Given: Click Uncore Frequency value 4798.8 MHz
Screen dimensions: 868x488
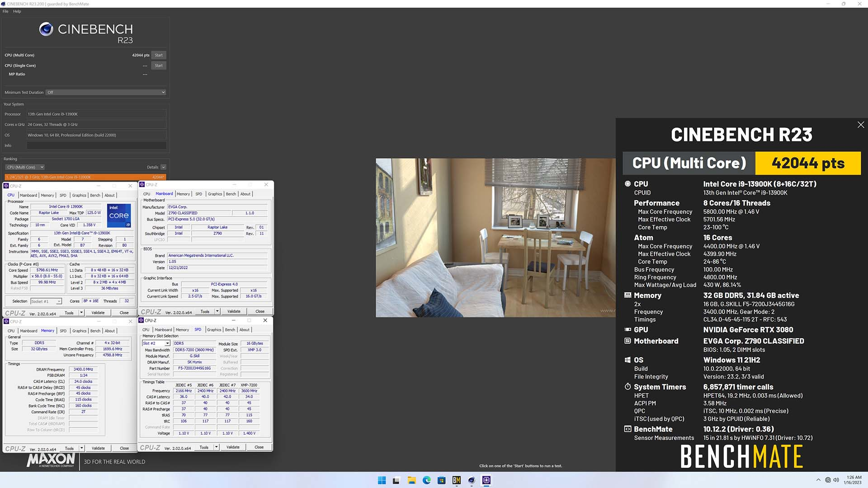Looking at the screenshot, I should [112, 355].
